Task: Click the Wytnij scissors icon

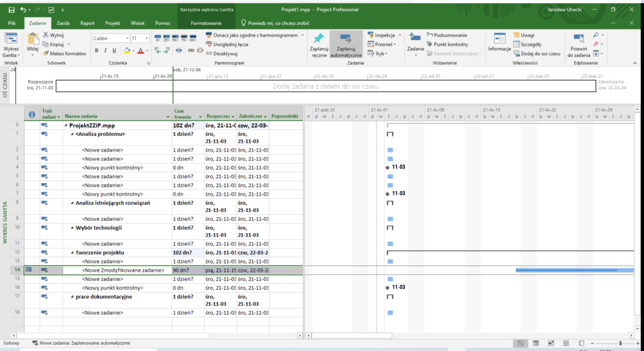Action: [x=45, y=35]
